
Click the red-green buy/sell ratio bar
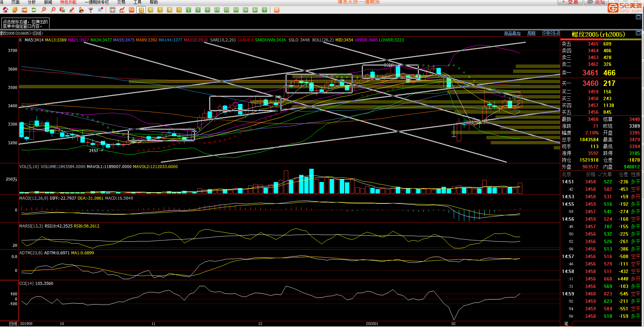(x=601, y=39)
